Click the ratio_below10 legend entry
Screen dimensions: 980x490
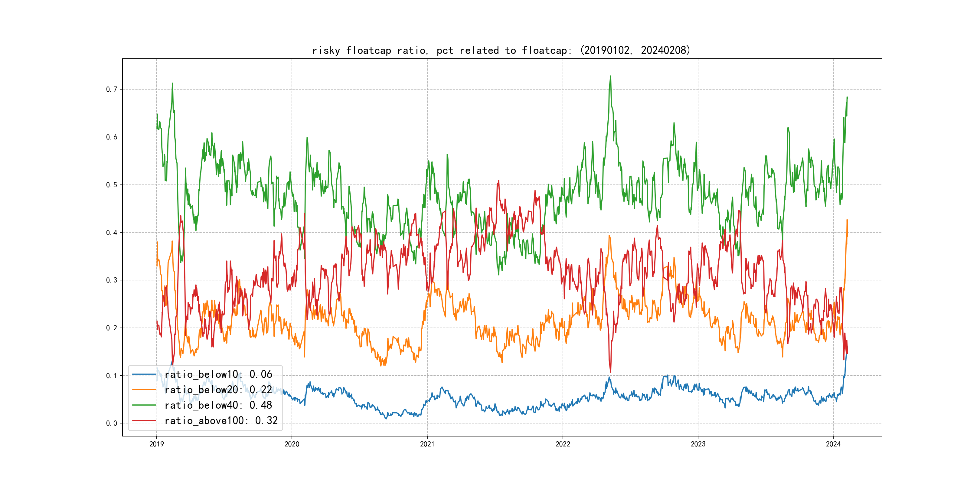tap(218, 374)
